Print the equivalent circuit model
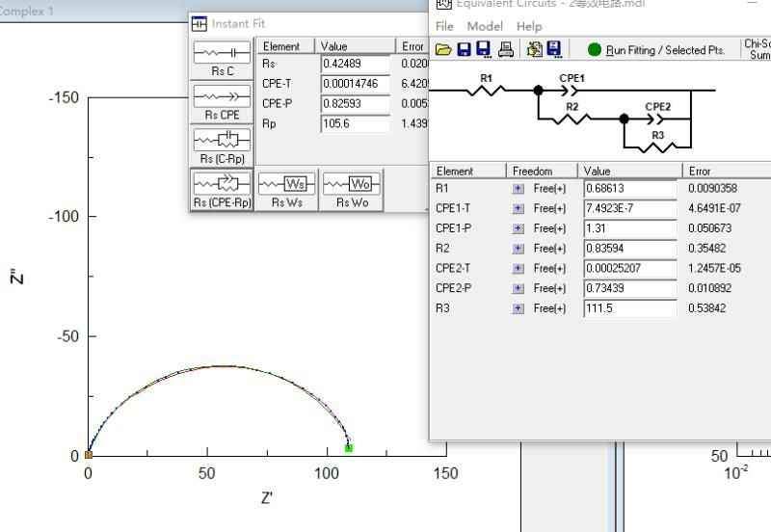Viewport: 771px width, 532px height. point(505,49)
